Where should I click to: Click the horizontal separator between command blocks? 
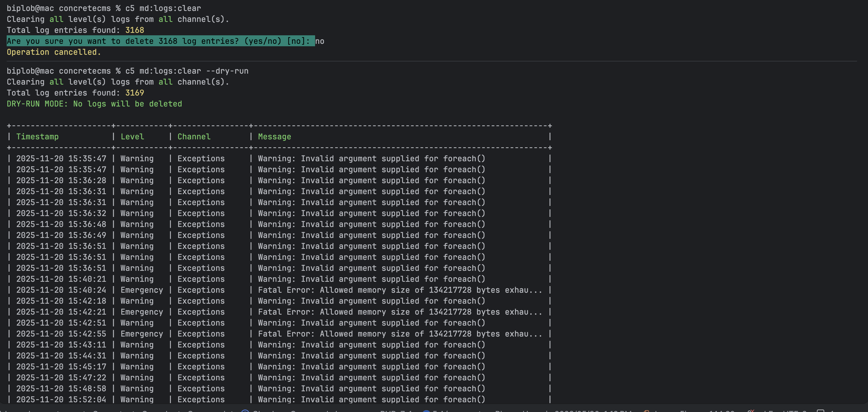tap(431, 61)
